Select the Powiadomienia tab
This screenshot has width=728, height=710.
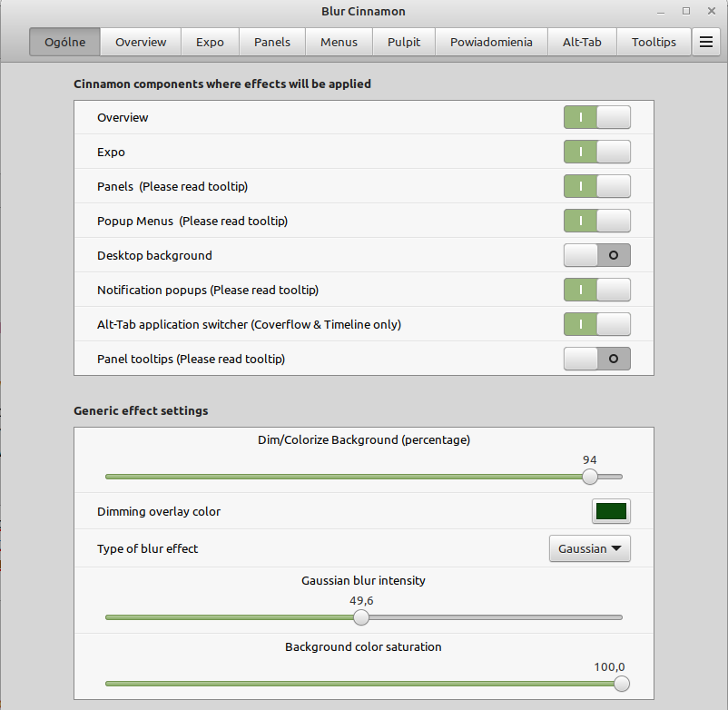[491, 43]
